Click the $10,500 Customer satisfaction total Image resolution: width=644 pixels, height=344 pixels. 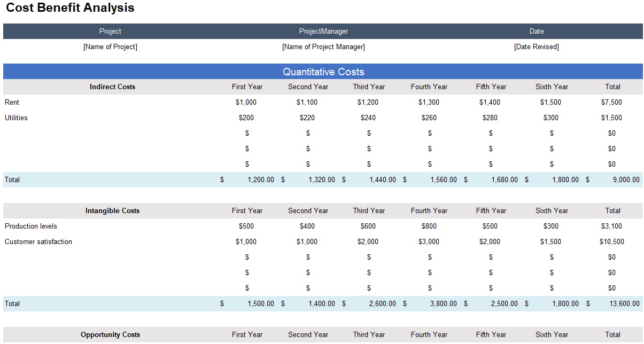click(613, 241)
